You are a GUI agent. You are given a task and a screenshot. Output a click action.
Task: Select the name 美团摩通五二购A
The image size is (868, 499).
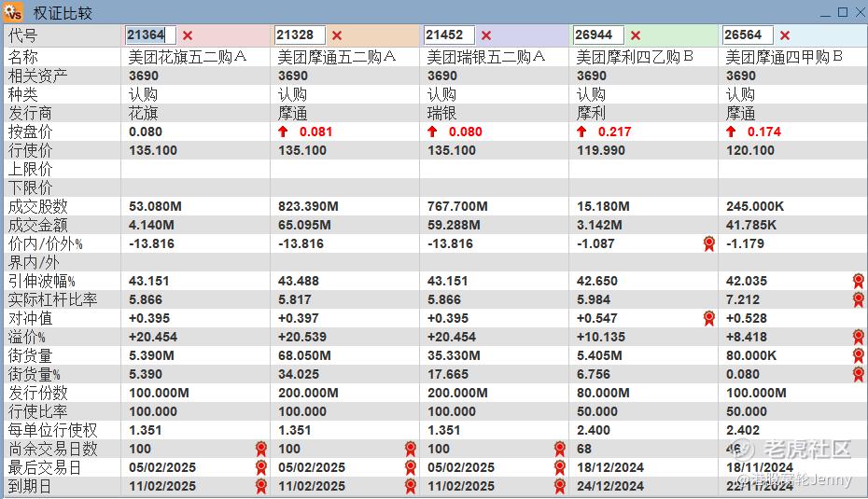[x=337, y=57]
